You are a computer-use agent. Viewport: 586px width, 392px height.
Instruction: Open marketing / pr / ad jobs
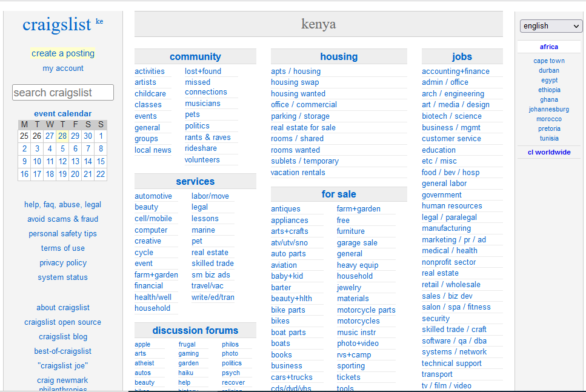(x=454, y=240)
